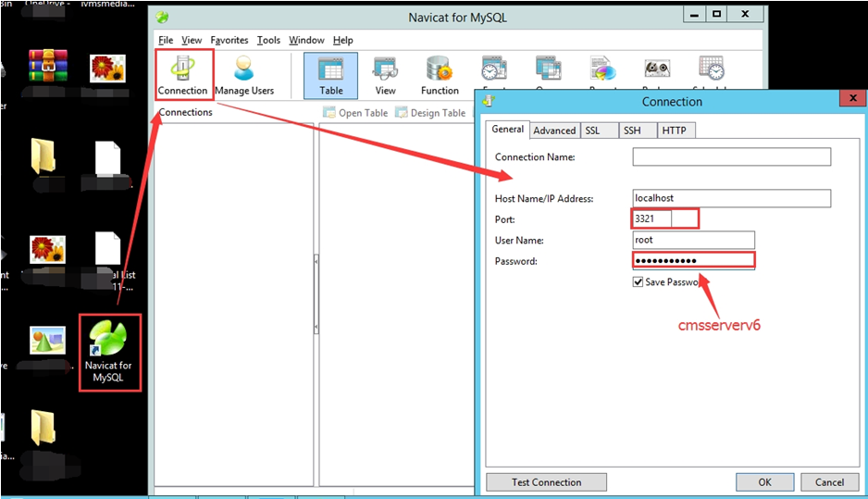Close the Connection dialog

pyautogui.click(x=853, y=98)
